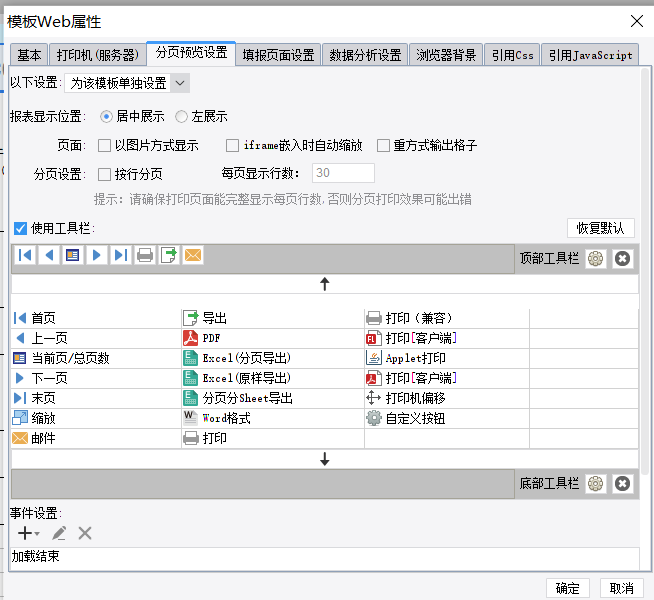The image size is (654, 600).
Task: Click the 每页显示行数 input field
Action: tap(343, 173)
